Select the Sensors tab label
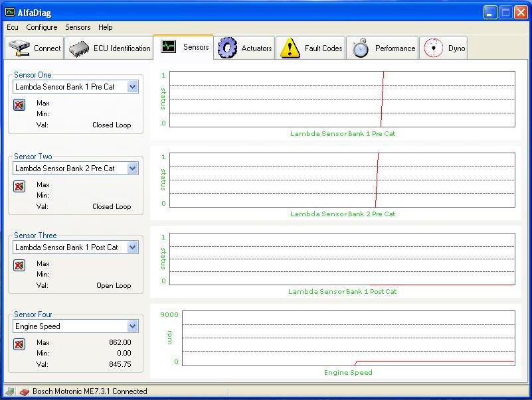The width and height of the screenshot is (532, 400). click(x=196, y=47)
